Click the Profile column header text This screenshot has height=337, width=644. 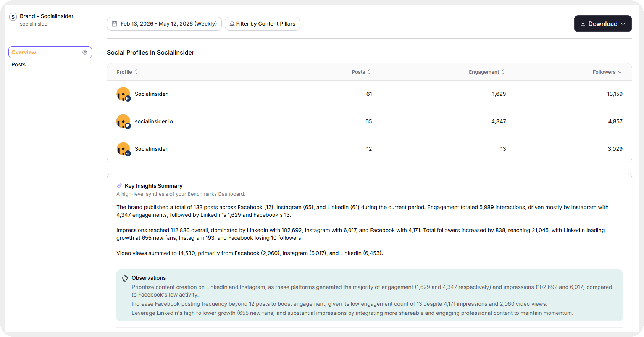pyautogui.click(x=124, y=72)
